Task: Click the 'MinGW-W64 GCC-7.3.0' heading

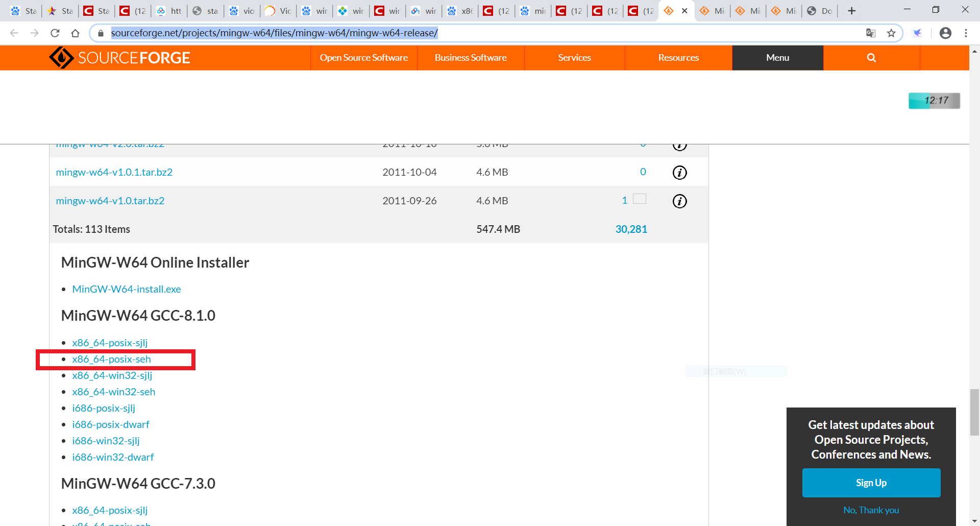Action: (138, 484)
